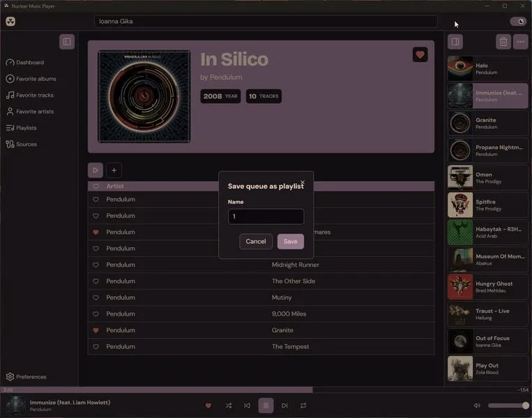This screenshot has height=418, width=532.
Task: Click the by Pendulum artist link
Action: pos(221,77)
